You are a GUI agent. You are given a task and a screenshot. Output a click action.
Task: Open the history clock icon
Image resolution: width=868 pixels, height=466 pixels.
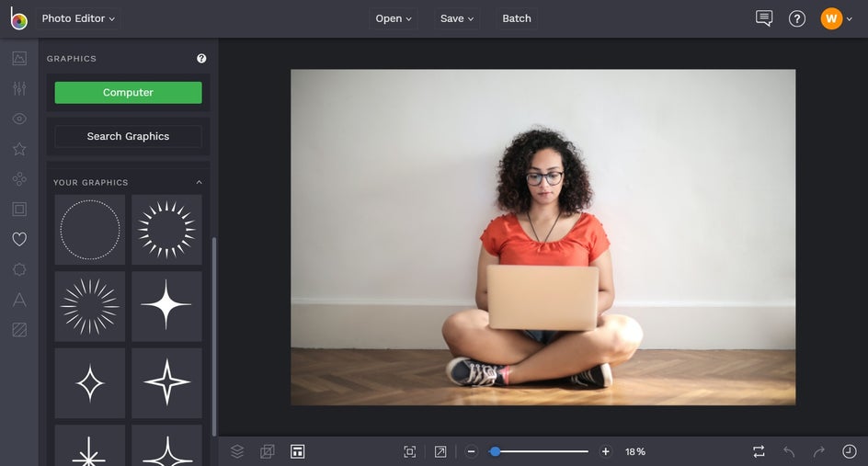tap(850, 451)
